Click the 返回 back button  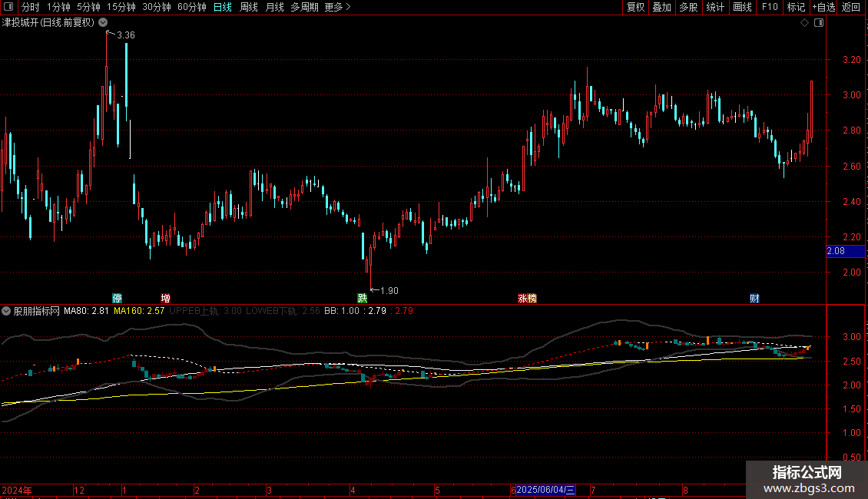851,7
